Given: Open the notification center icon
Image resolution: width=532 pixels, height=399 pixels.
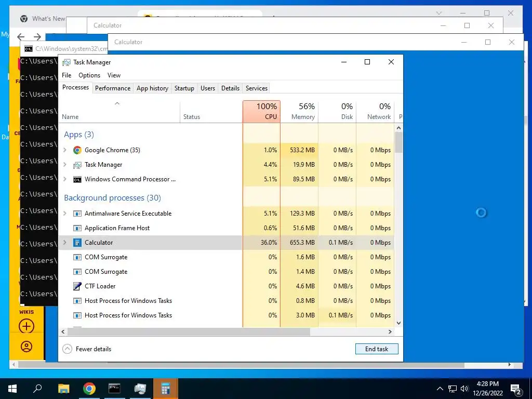Looking at the screenshot, I should [x=516, y=389].
